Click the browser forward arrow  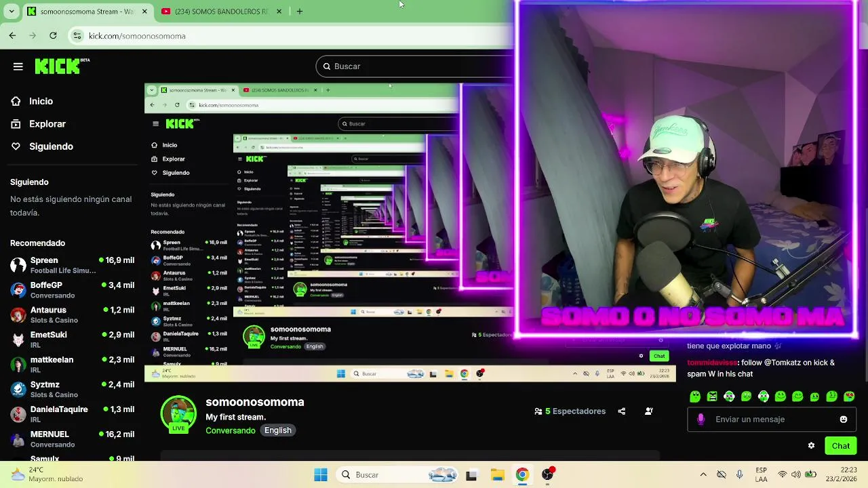coord(33,36)
